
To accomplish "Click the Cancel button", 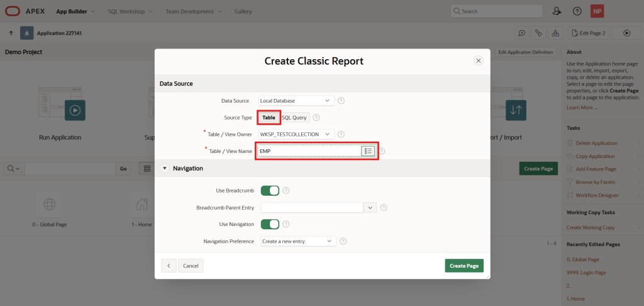I will pyautogui.click(x=191, y=266).
